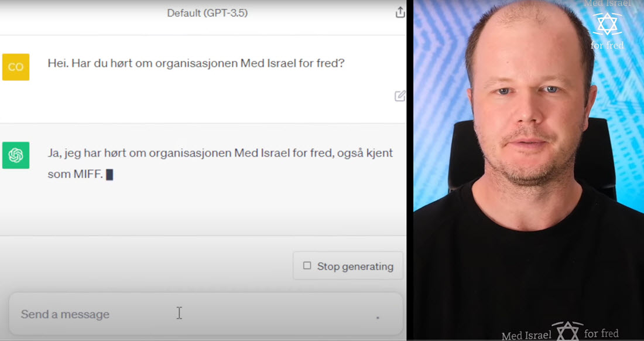644x341 pixels.
Task: Click the question starting with Hei. Har du hørt
Action: [196, 63]
